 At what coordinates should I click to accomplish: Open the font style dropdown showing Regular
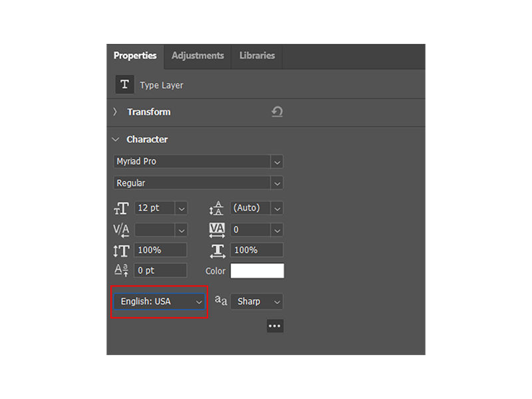click(x=277, y=183)
